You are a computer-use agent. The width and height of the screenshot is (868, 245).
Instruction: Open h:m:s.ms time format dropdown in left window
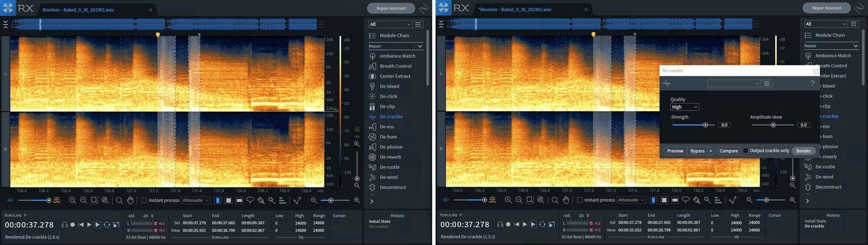(x=16, y=215)
